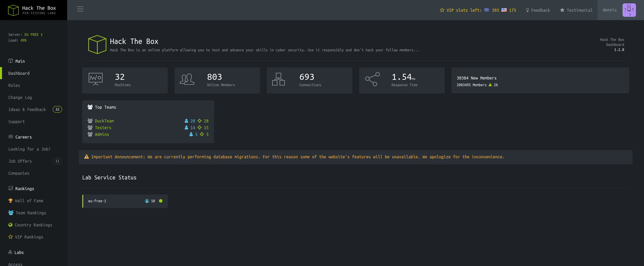Screen dimensions: 644x266
Task: Click the green eu-free-1 status dot
Action: tap(161, 201)
